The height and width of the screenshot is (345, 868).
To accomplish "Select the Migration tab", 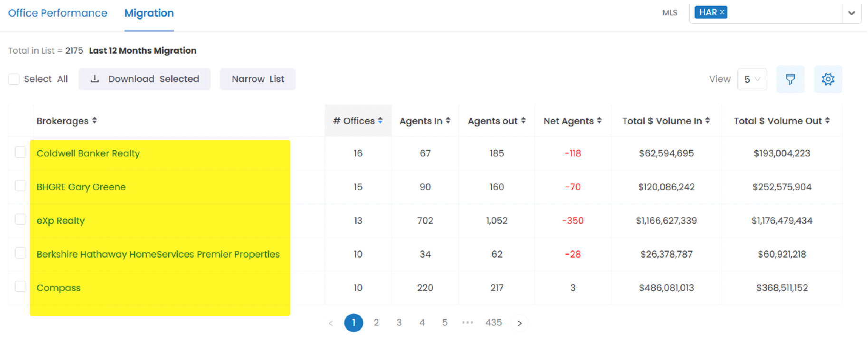I will (x=149, y=13).
